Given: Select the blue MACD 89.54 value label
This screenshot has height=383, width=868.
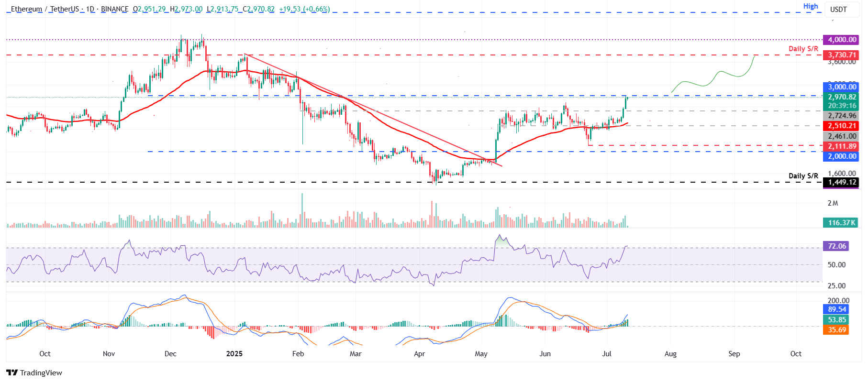Looking at the screenshot, I should click(836, 309).
